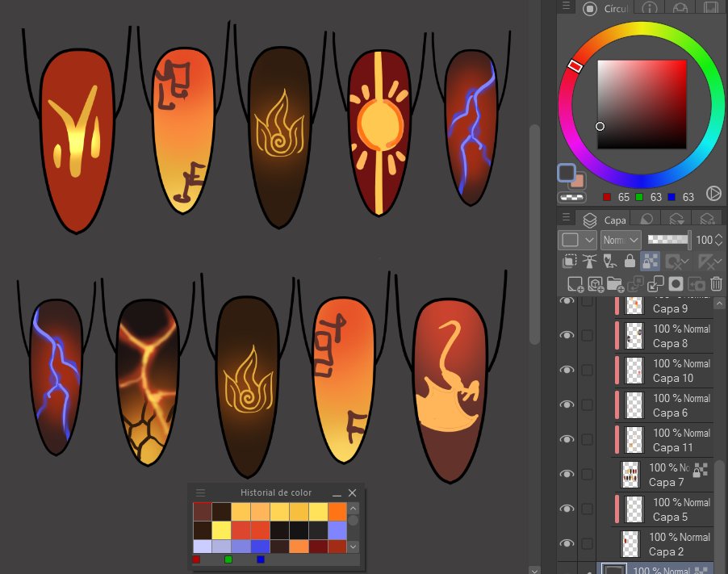Open the color wheel panel menu
This screenshot has height=574, width=728.
click(566, 6)
